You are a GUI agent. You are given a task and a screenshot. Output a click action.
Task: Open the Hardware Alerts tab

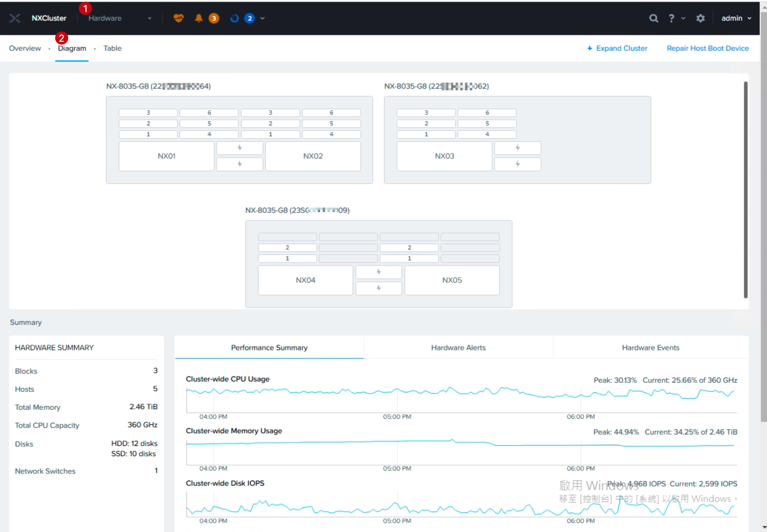[458, 347]
